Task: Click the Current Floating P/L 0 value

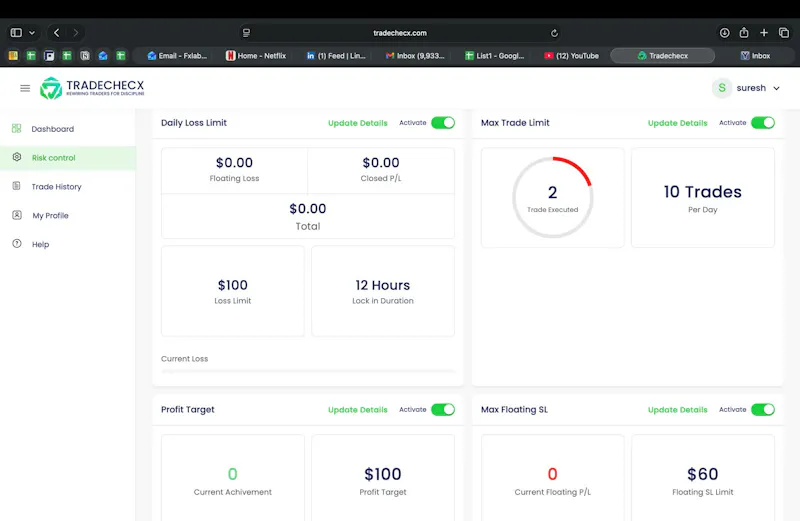Action: coord(553,474)
